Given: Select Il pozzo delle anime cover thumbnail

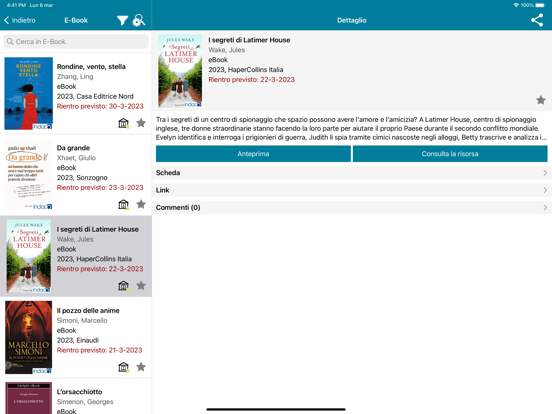Looking at the screenshot, I should click(29, 337).
